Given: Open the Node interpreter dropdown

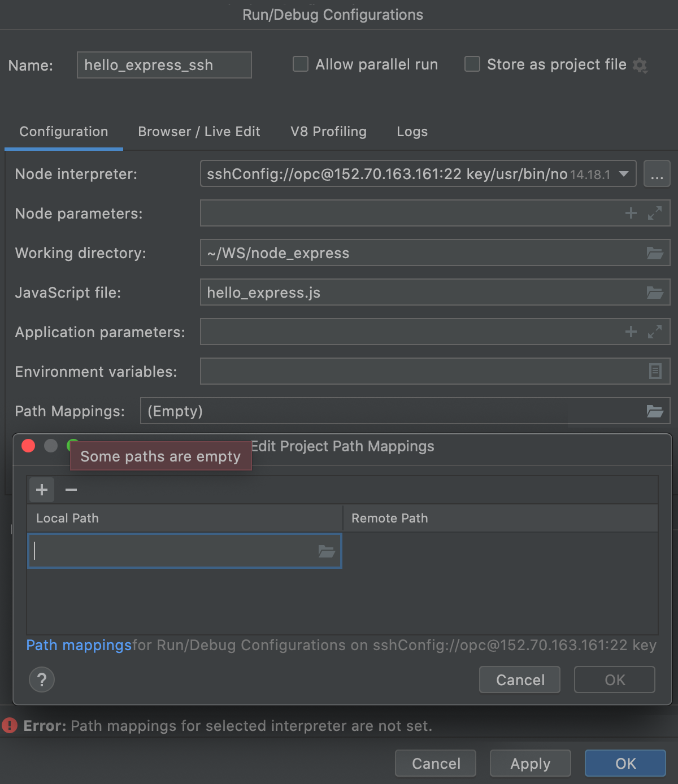Looking at the screenshot, I should click(624, 174).
